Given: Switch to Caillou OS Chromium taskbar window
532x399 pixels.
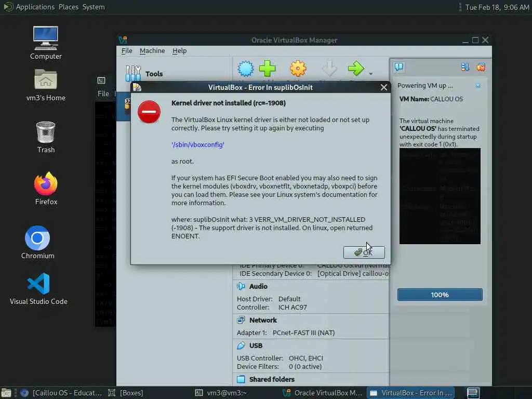Looking at the screenshot, I should coord(61,393).
